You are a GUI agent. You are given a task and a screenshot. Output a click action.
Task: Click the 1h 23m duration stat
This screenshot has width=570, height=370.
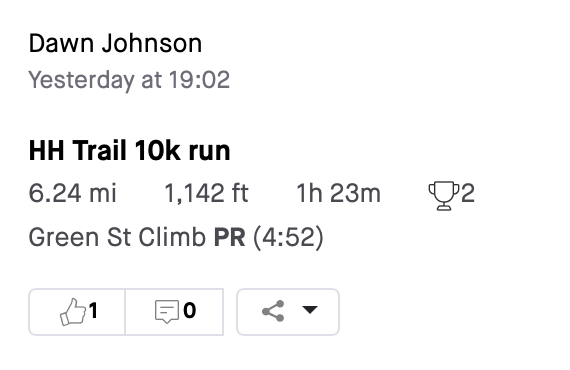[339, 193]
